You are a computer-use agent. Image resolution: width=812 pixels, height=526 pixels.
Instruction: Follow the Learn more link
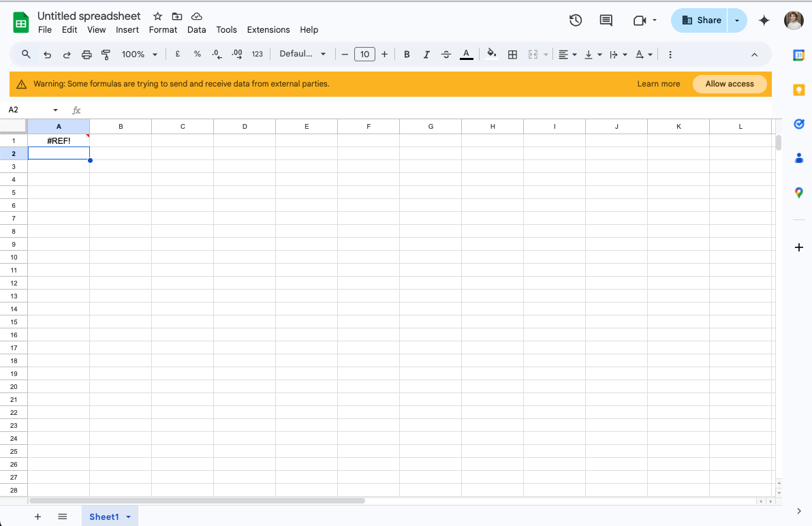coord(658,84)
